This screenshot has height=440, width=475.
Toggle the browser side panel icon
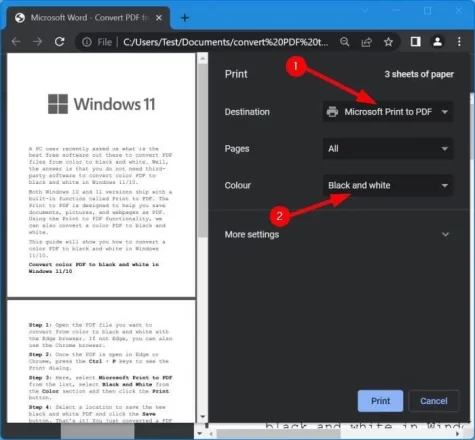point(415,42)
